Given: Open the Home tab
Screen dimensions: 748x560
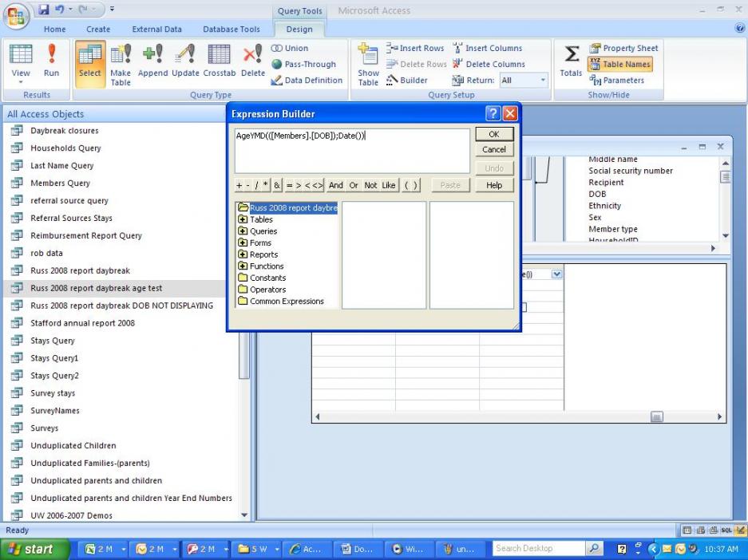Looking at the screenshot, I should (55, 29).
